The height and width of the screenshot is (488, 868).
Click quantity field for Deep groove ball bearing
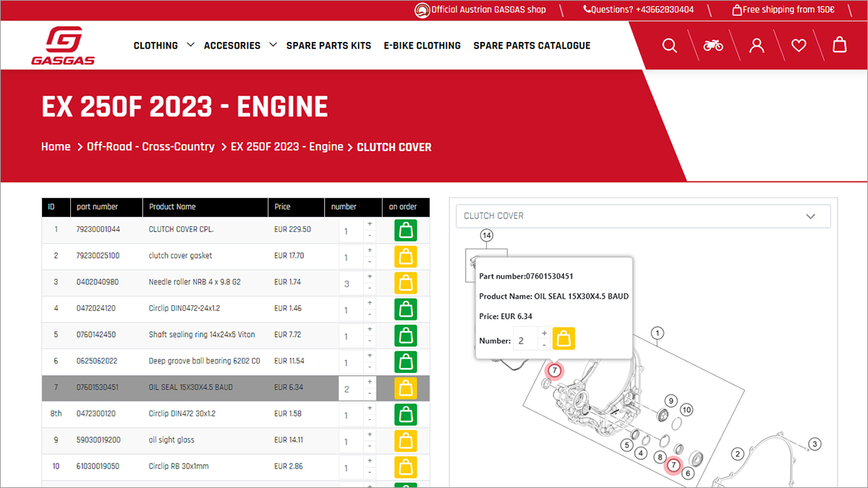click(351, 362)
